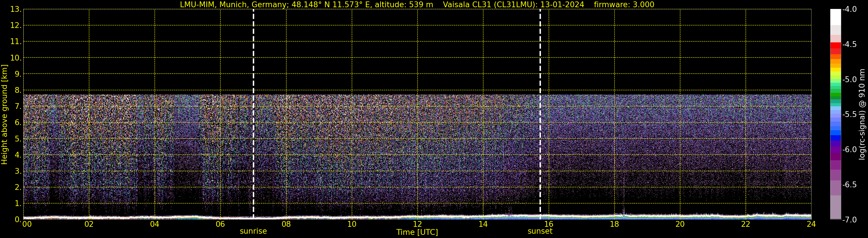
Task: Click the 'log(rc-signal) @ 910 nm' colorbar title
Action: tap(862, 115)
